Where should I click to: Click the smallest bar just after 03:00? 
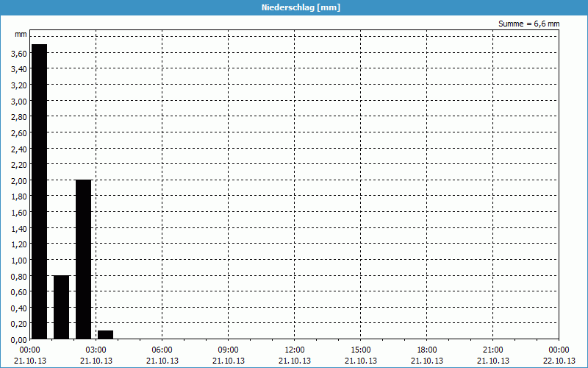[105, 335]
